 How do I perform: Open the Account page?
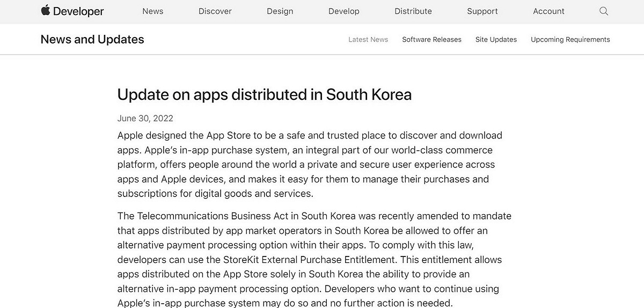tap(549, 11)
